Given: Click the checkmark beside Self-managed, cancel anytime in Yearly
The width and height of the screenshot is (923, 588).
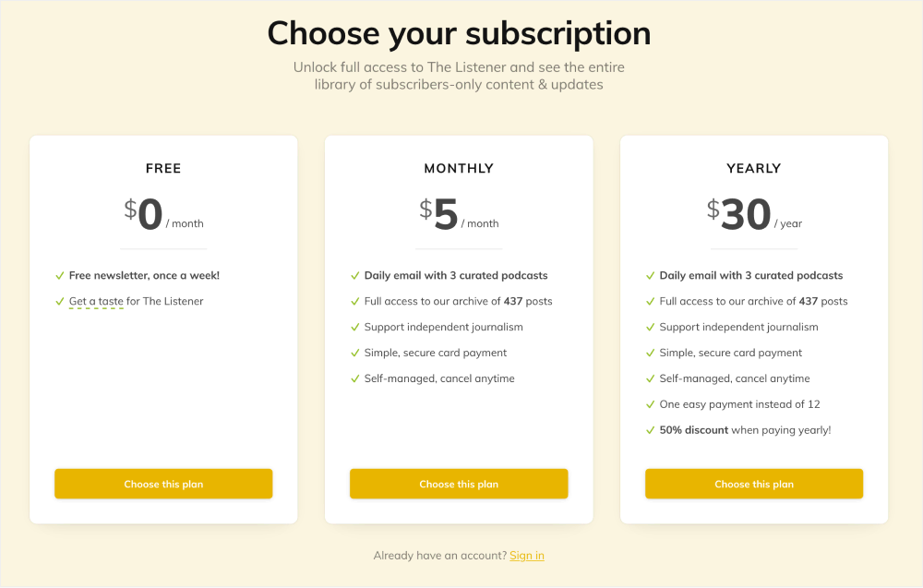Looking at the screenshot, I should tap(651, 378).
